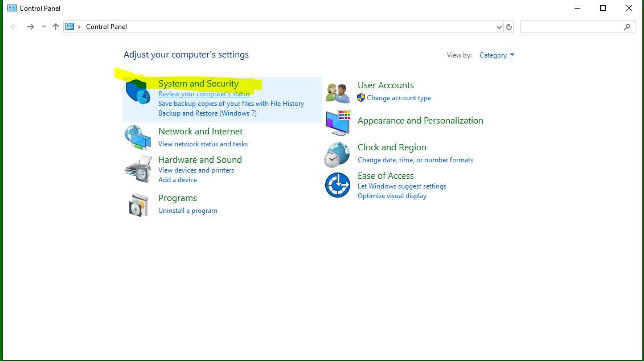Image resolution: width=644 pixels, height=361 pixels.
Task: Select Change date, time, or number formats
Action: point(415,160)
